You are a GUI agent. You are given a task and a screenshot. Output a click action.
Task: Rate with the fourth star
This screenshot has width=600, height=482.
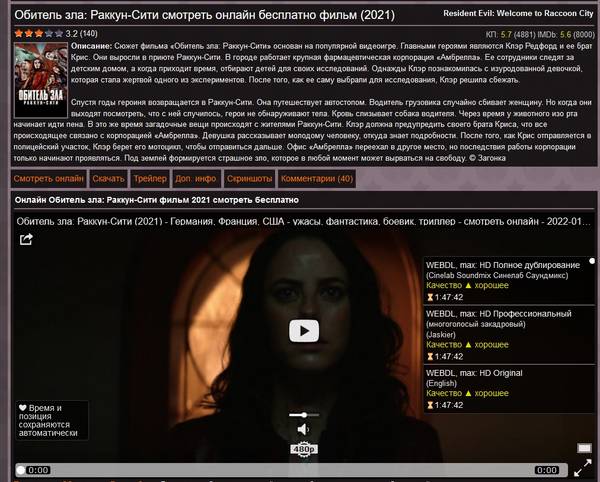[x=49, y=34]
